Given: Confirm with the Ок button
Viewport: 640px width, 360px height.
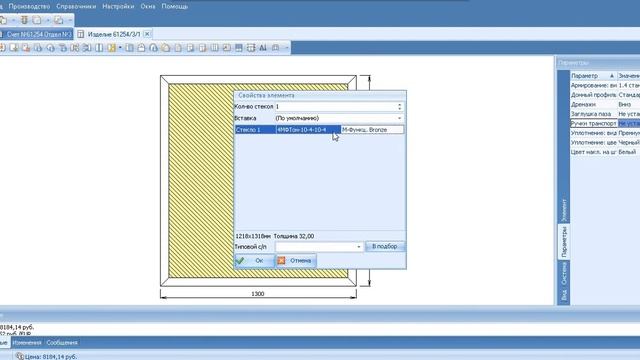Looking at the screenshot, I should (x=255, y=260).
